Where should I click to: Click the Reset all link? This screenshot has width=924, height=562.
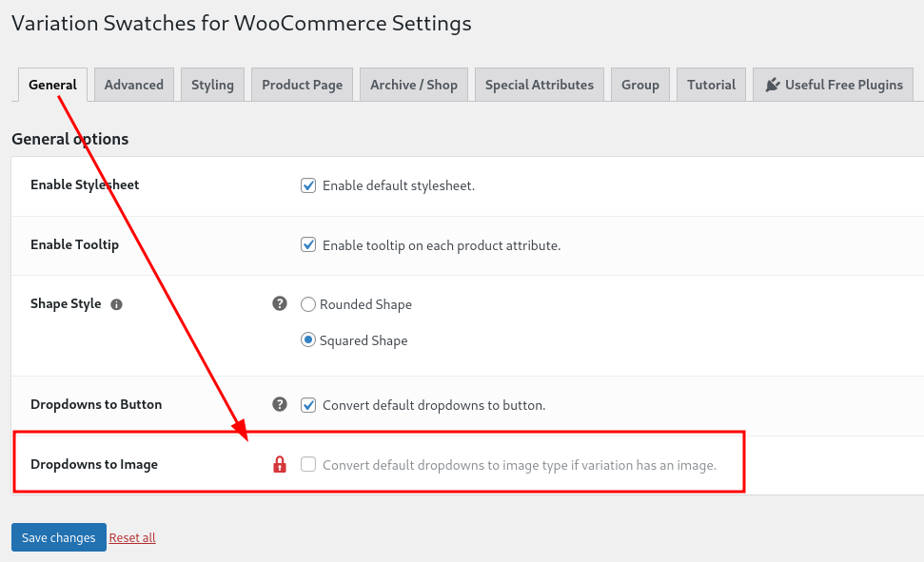tap(132, 538)
